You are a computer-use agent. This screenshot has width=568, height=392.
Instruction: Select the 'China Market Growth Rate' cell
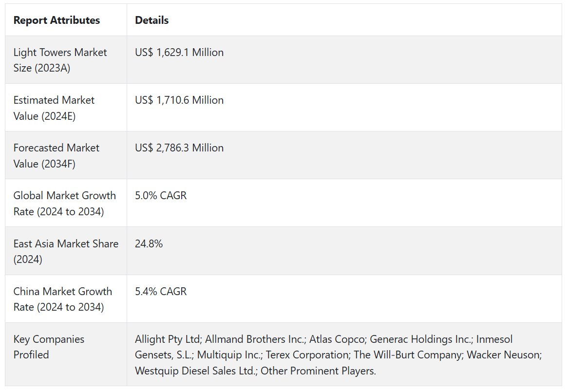63,299
